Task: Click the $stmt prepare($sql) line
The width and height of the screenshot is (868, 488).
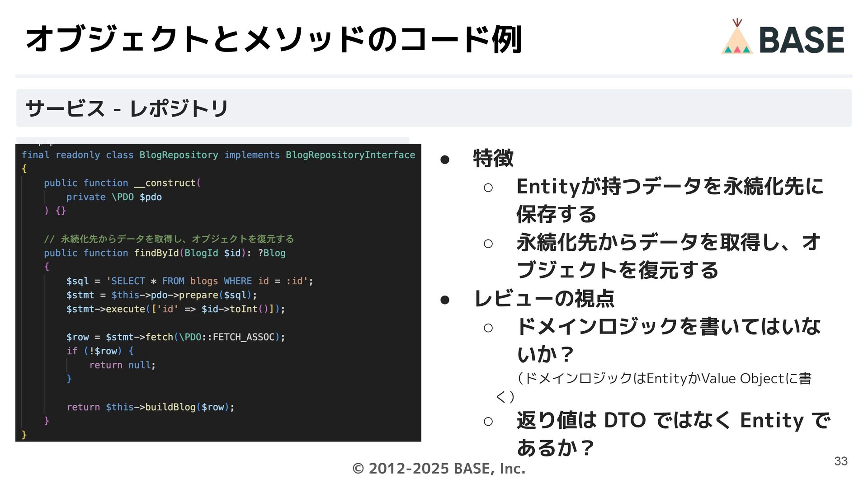Action: (162, 295)
